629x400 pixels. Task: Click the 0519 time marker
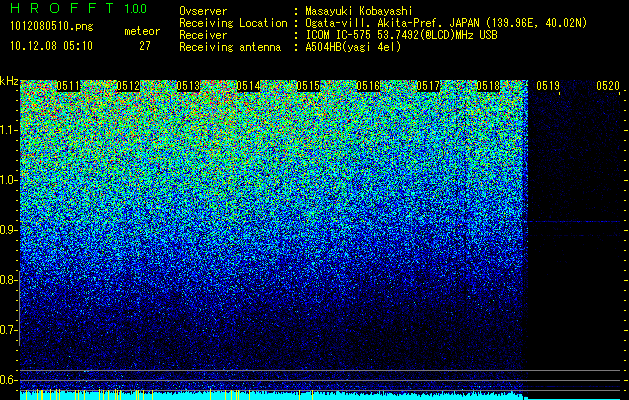(x=548, y=86)
